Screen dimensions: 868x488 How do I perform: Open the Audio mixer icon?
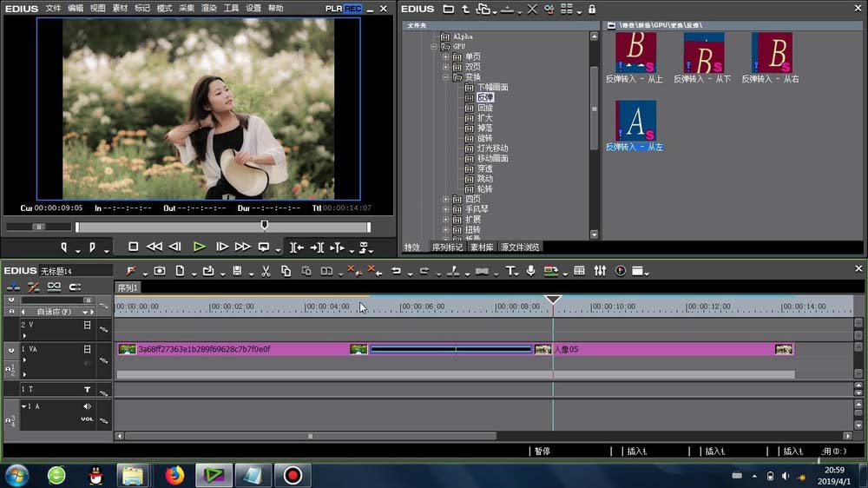[600, 271]
